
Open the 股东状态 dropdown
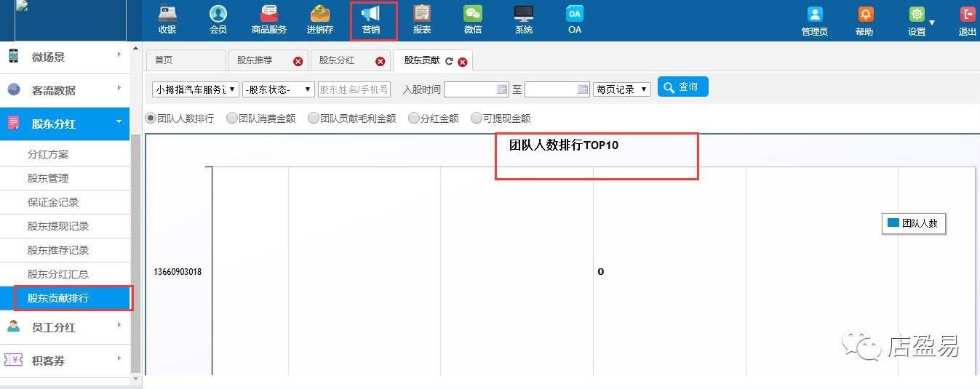279,89
